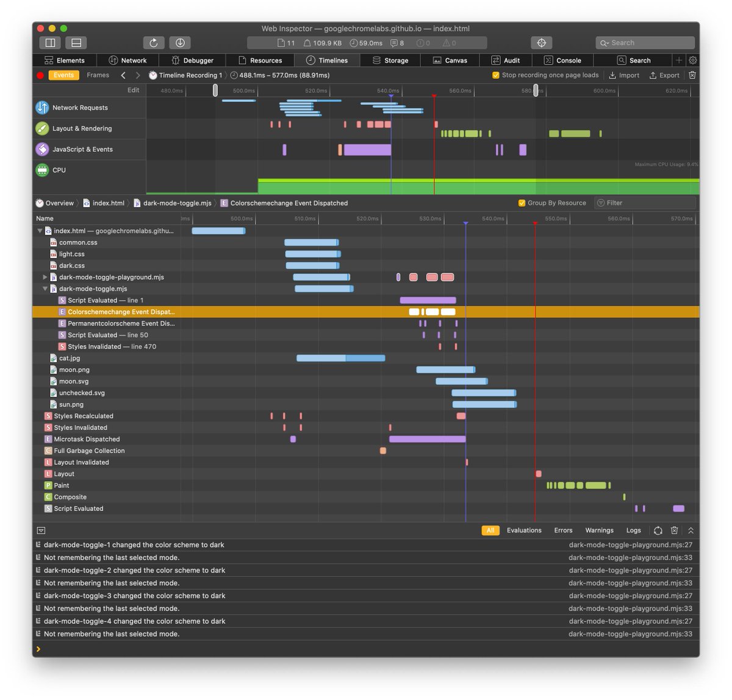The height and width of the screenshot is (700, 732).
Task: Open the Debugger tab
Action: tap(192, 60)
